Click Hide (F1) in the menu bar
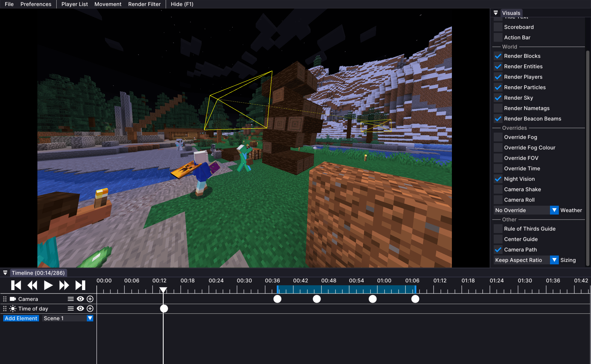The image size is (591, 364). coord(182,4)
